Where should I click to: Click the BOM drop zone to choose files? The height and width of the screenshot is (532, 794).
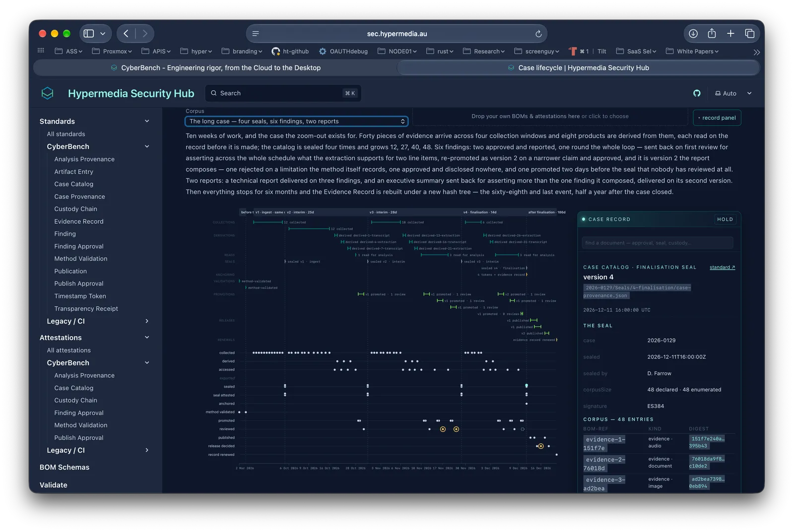pyautogui.click(x=550, y=116)
